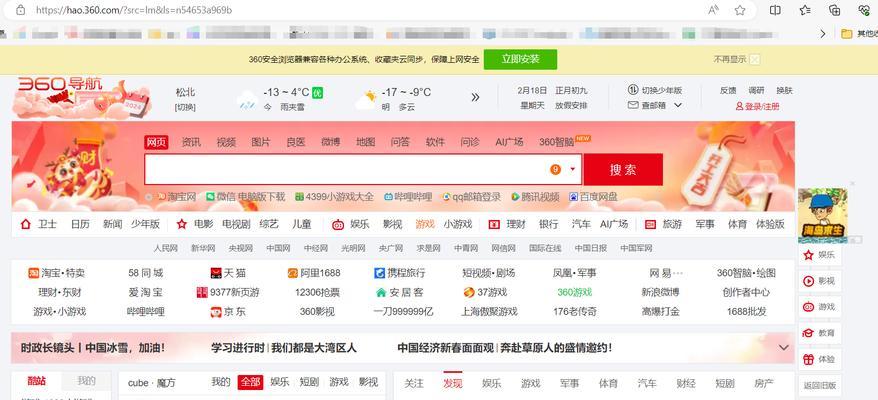Open 放假安排 holiday link
The height and width of the screenshot is (400, 878).
click(571, 105)
